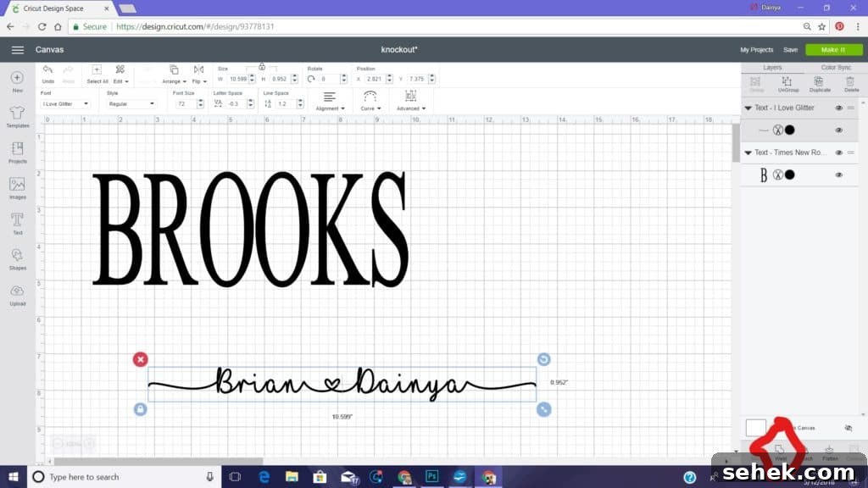The height and width of the screenshot is (488, 868).
Task: Open the Arrange dropdown
Action: pyautogui.click(x=174, y=74)
